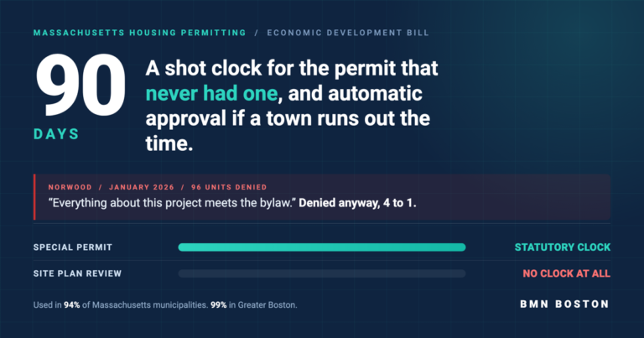Click the 96 Units Denied caption
Viewport: 644px width, 338px height.
point(229,187)
